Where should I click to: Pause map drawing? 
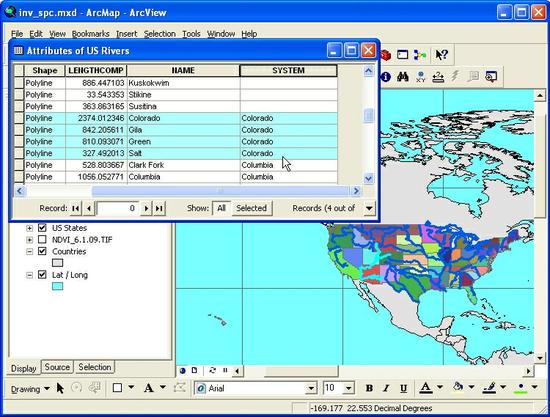(225, 370)
